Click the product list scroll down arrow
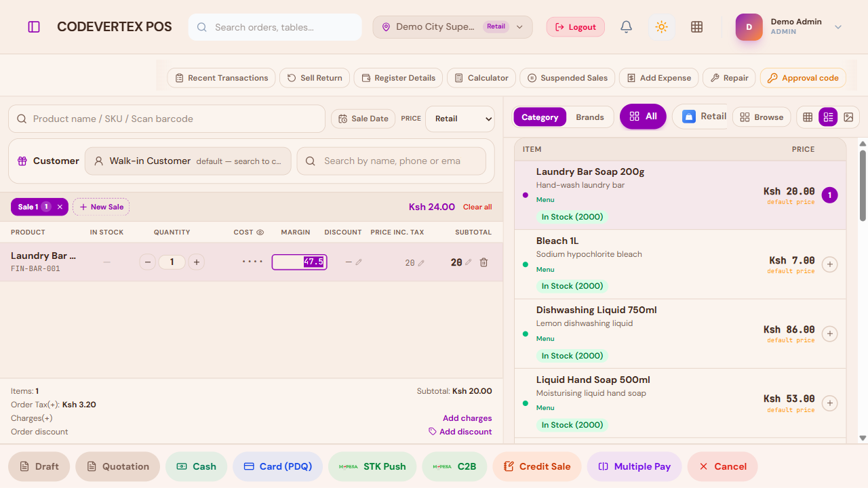The image size is (868, 488). pyautogui.click(x=863, y=438)
